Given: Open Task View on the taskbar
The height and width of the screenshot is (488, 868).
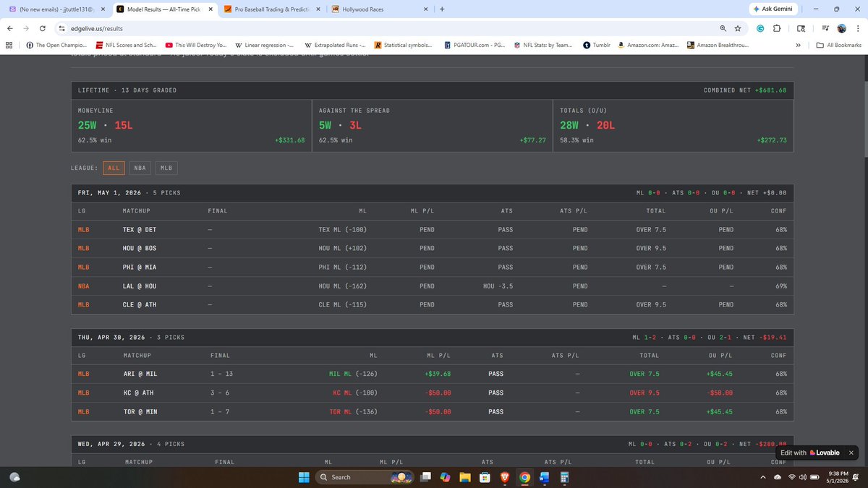Looking at the screenshot, I should click(x=425, y=477).
